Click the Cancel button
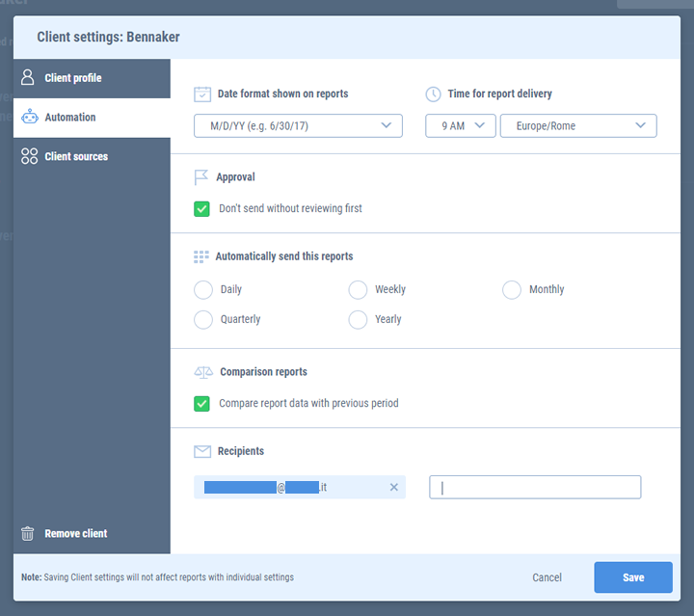 pyautogui.click(x=547, y=577)
